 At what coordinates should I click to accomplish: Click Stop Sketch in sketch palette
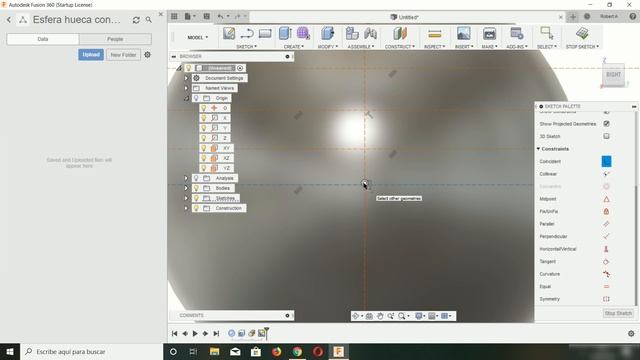click(618, 313)
